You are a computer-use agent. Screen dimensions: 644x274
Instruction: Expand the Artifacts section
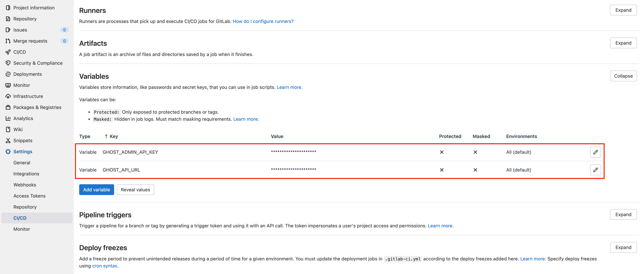[x=623, y=43]
